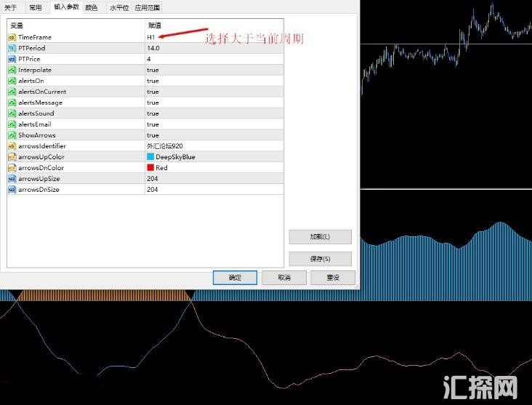
Task: Open the 水平位 tab
Action: [118, 7]
